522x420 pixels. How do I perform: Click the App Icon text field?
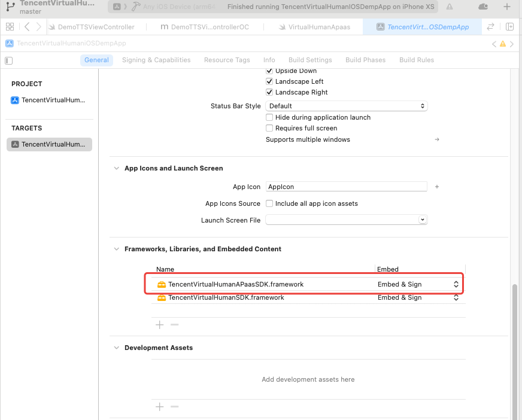pyautogui.click(x=346, y=187)
